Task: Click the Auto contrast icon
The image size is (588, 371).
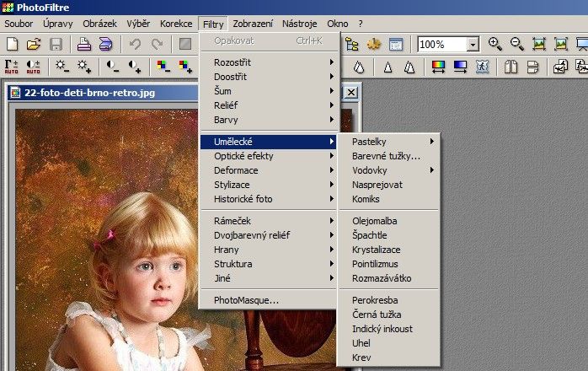Action: (x=34, y=67)
